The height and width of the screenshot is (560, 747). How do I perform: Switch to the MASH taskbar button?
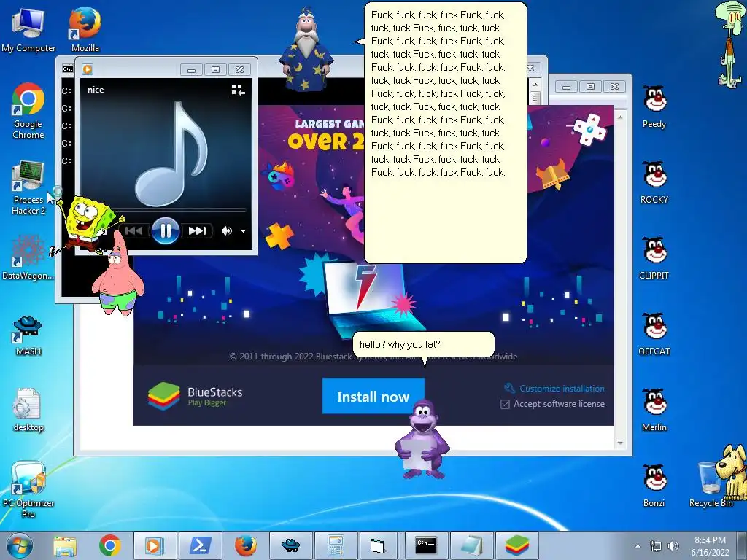click(x=290, y=545)
